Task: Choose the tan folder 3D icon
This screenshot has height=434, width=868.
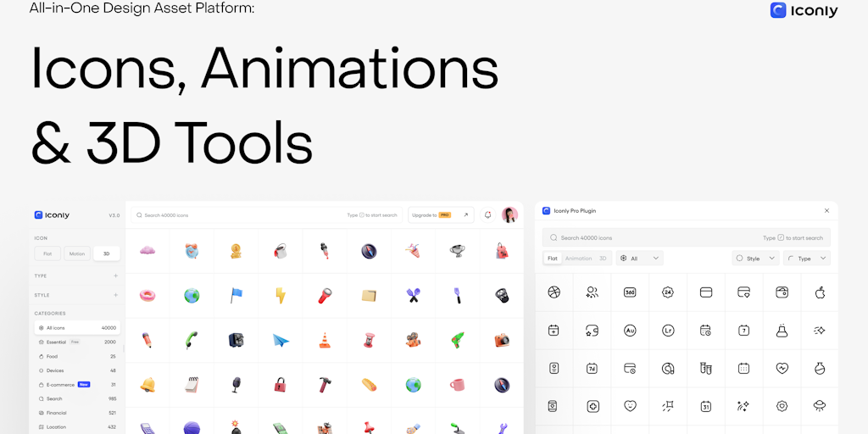Action: click(x=370, y=296)
